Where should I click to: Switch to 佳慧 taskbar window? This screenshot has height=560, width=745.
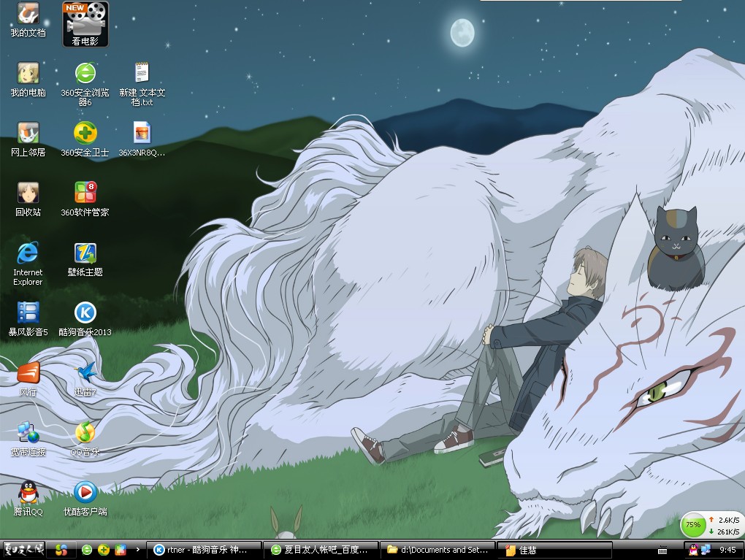(555, 550)
